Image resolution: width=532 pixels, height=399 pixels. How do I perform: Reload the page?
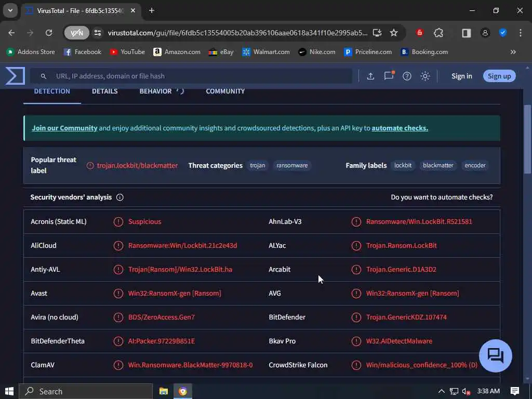tap(49, 33)
